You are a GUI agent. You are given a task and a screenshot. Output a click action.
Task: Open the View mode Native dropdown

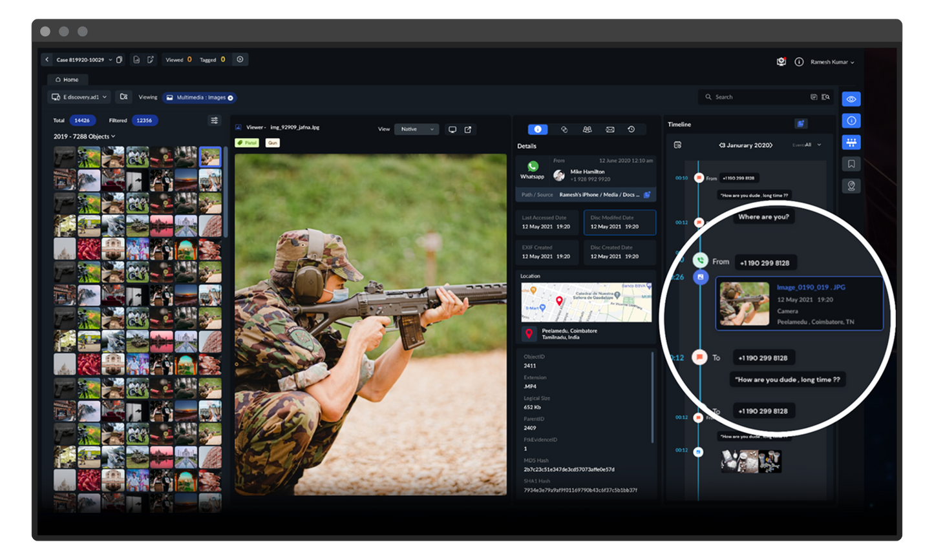(x=416, y=129)
